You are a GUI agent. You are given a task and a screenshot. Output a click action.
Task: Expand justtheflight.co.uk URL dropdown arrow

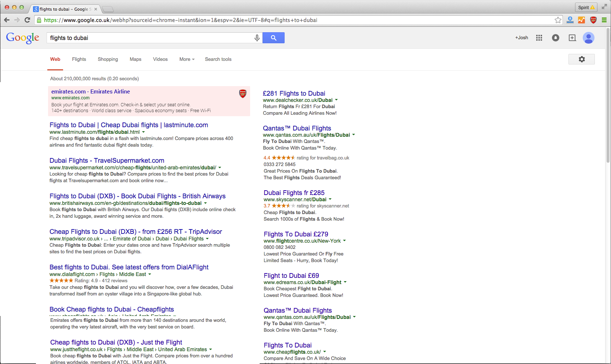point(211,349)
